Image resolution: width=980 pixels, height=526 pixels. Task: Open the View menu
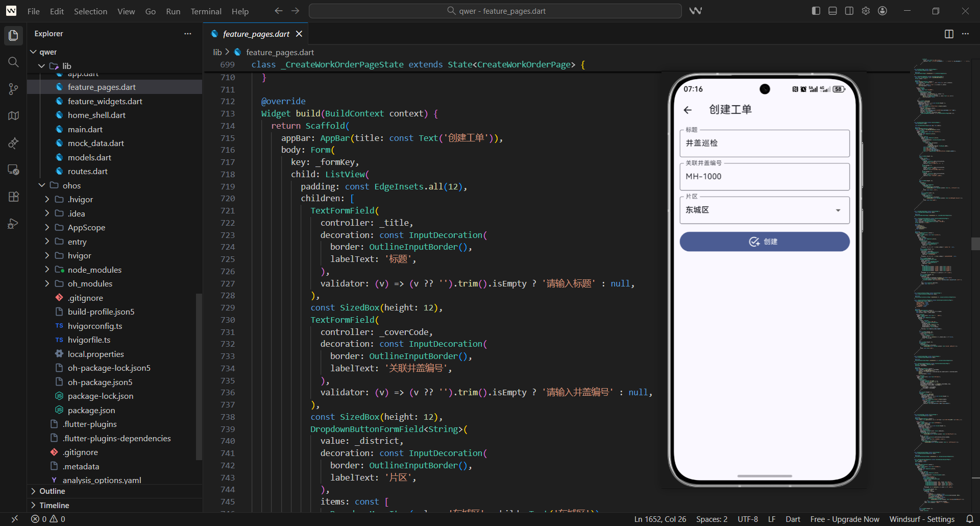[126, 11]
